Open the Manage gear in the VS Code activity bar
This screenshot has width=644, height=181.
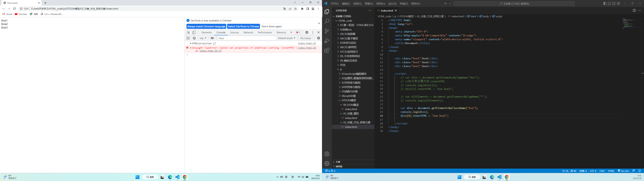click(327, 164)
